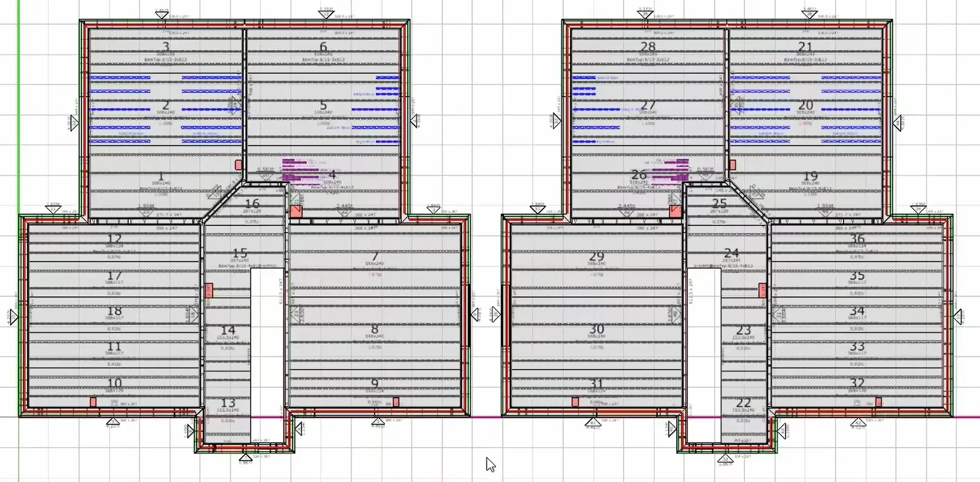980x482 pixels.
Task: Select slab panel number 24
Action: coord(731,253)
